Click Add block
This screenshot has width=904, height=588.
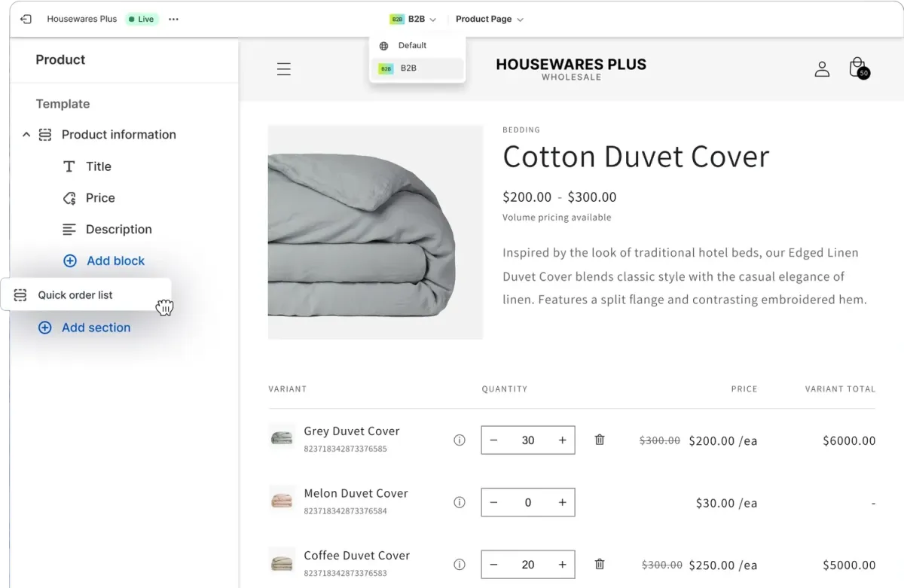(115, 260)
